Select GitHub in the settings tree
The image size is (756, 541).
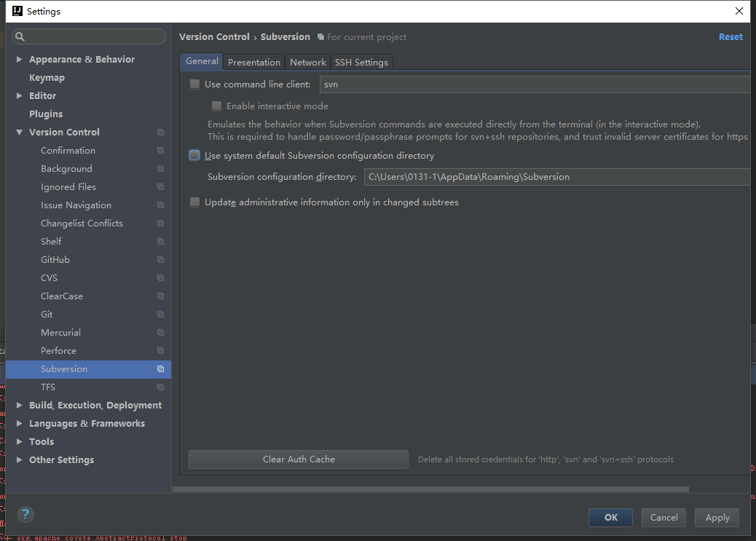(55, 260)
